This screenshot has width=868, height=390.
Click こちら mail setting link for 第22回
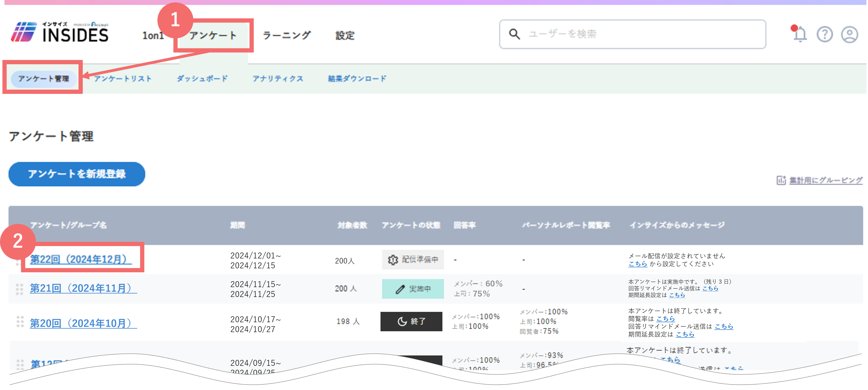(x=637, y=264)
